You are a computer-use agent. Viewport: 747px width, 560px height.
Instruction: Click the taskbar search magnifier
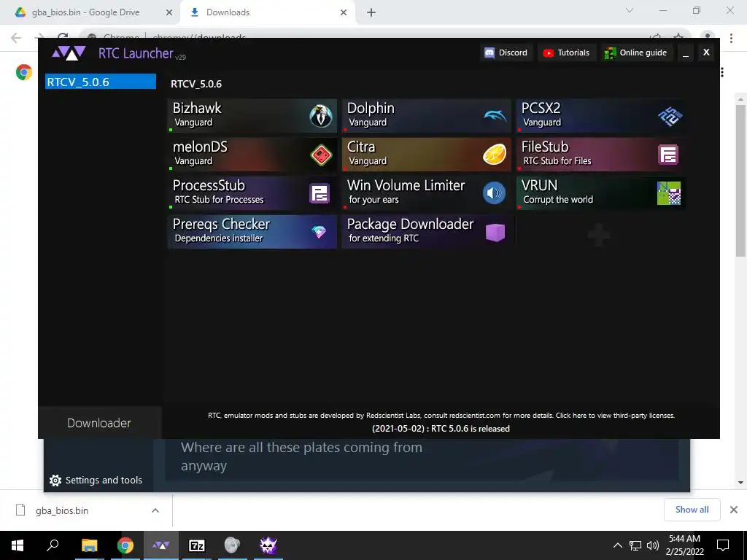click(x=53, y=545)
